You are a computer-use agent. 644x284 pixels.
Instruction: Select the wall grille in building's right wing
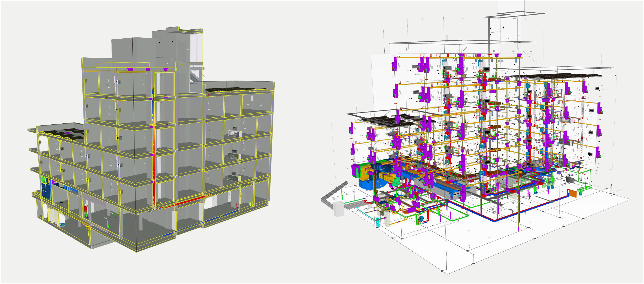234,134
